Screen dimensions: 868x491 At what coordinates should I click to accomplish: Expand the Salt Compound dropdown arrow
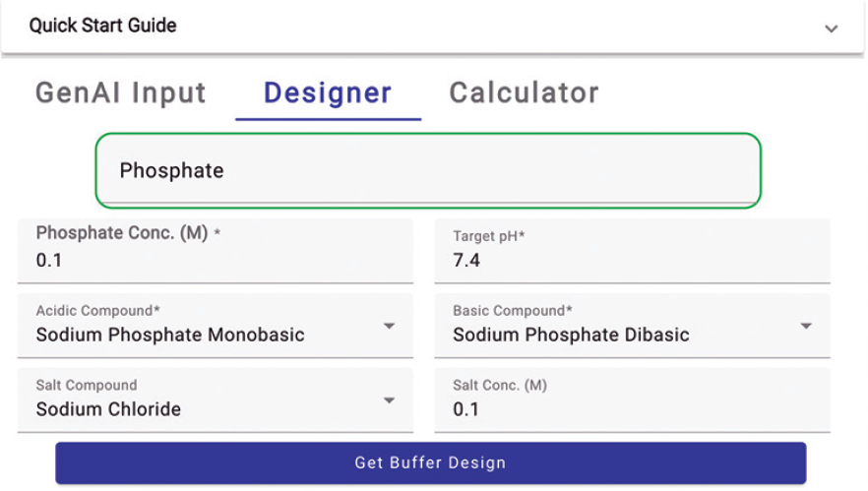(x=390, y=400)
